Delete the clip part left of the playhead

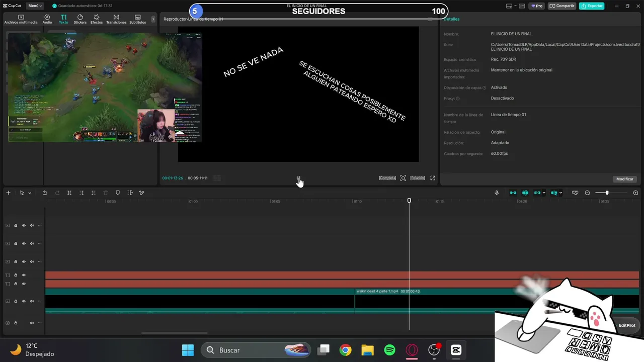tap(82, 193)
